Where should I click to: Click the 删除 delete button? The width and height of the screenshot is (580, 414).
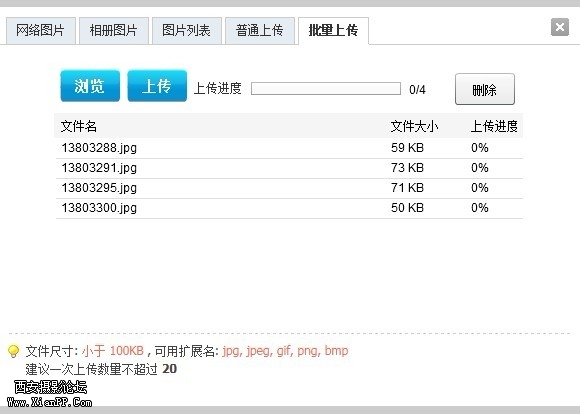[x=485, y=89]
